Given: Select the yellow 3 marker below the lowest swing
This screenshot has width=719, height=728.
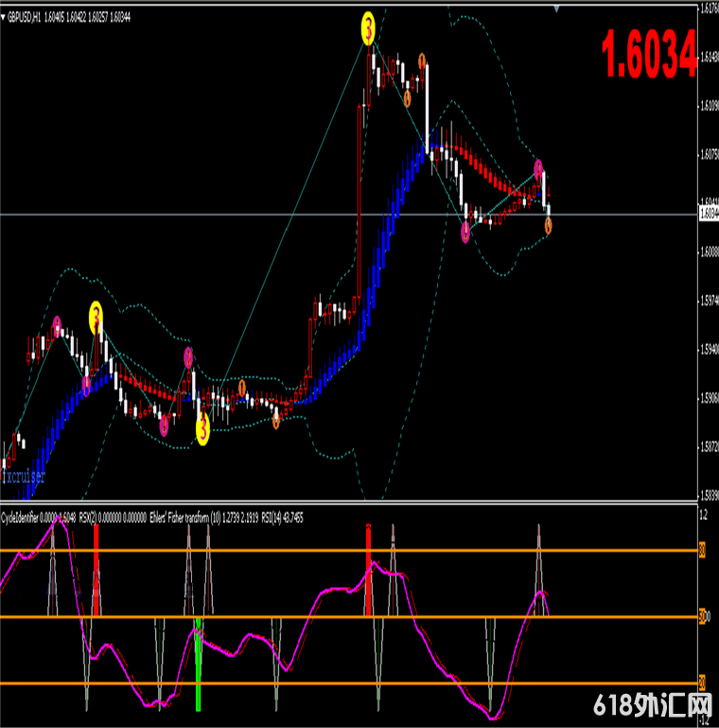Looking at the screenshot, I should (203, 429).
